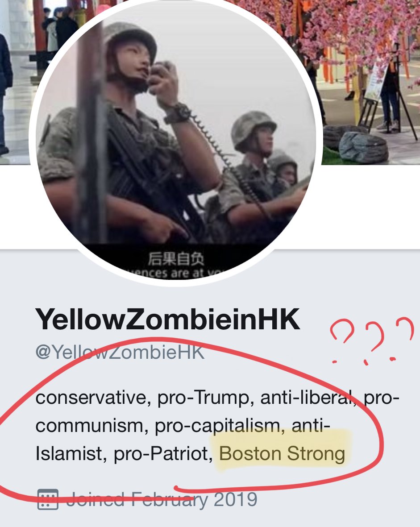Click the Chinese subtitle 后果自负 in avatar

176,259
